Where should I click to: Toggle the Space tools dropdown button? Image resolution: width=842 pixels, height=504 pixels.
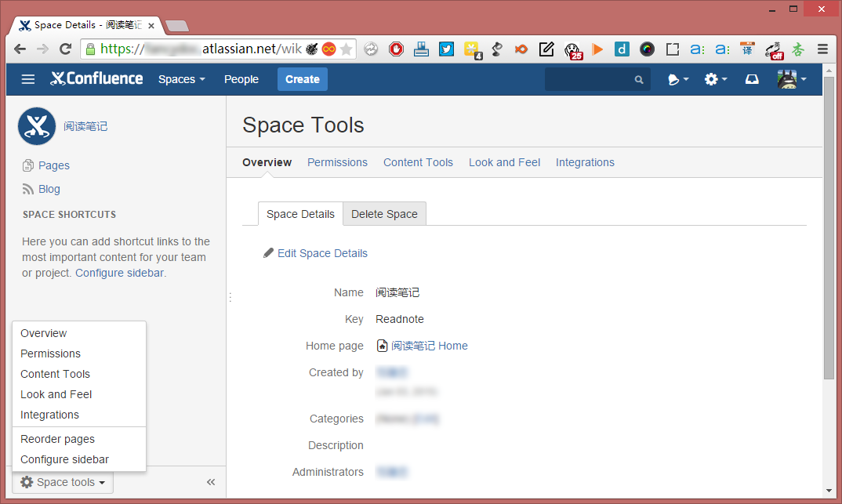click(x=63, y=482)
